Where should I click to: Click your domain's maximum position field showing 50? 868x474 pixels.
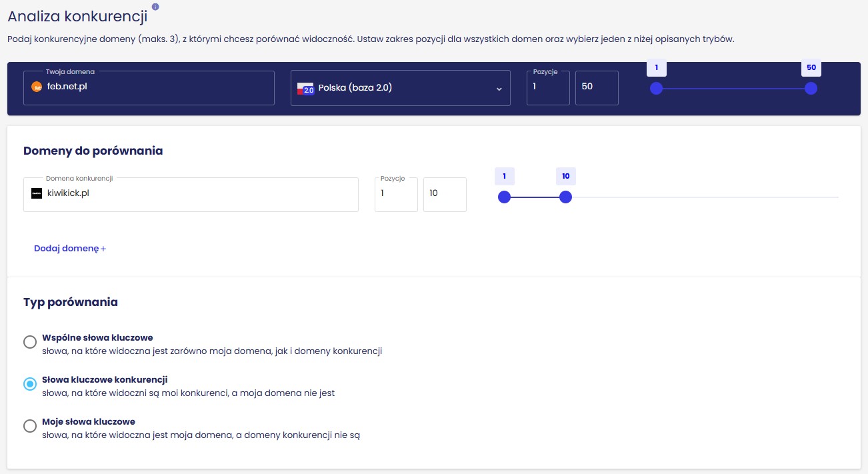(596, 88)
